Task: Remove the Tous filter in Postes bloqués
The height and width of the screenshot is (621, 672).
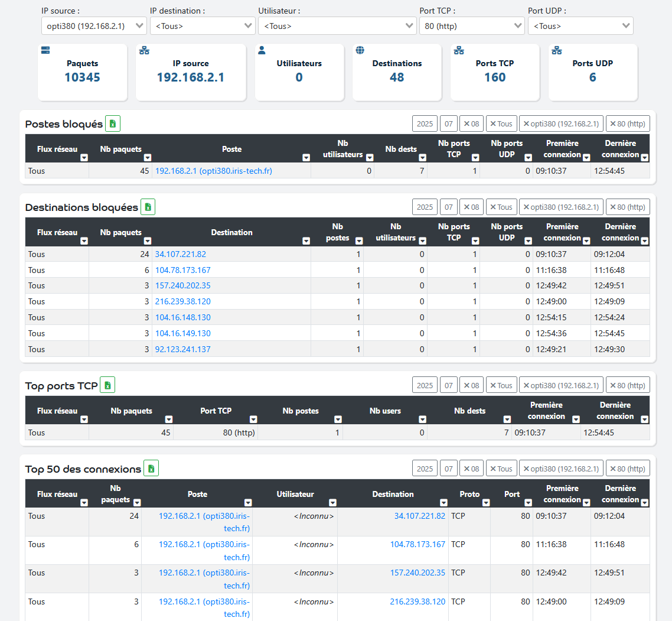Action: [501, 123]
